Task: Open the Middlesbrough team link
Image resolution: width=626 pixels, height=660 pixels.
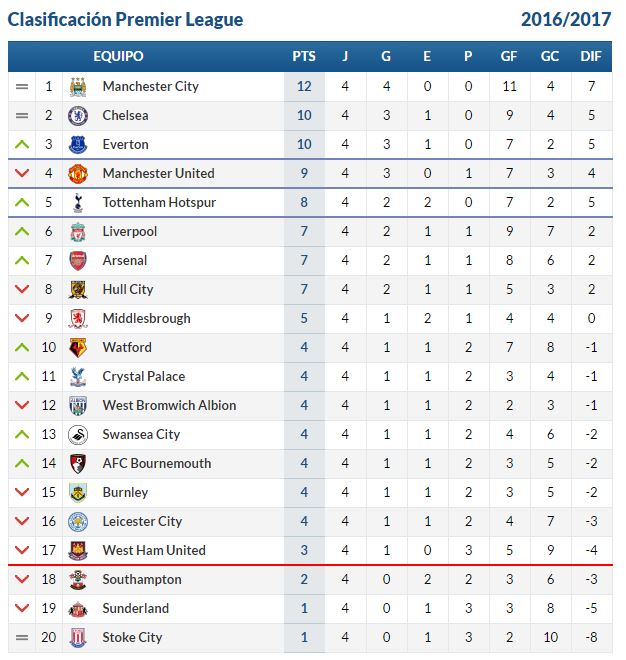Action: tap(147, 319)
